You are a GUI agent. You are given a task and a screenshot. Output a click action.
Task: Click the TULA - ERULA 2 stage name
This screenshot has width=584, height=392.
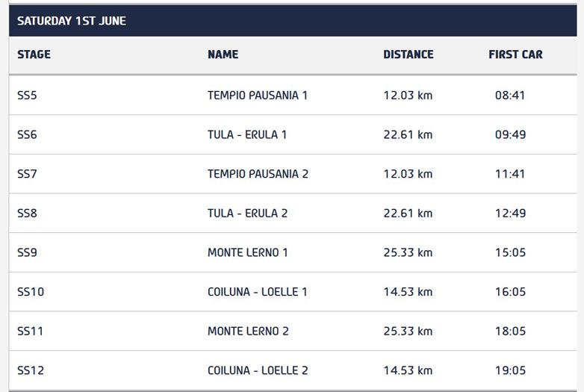click(248, 214)
